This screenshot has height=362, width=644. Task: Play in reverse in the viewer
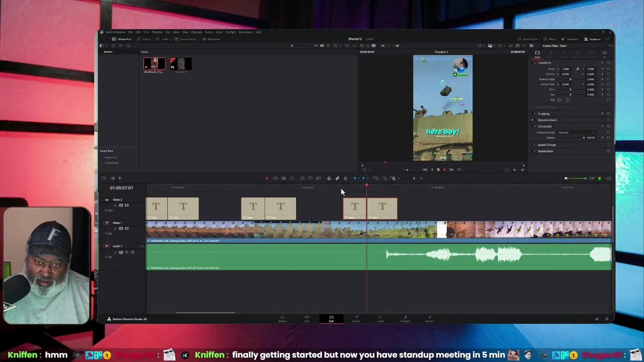pos(432,169)
